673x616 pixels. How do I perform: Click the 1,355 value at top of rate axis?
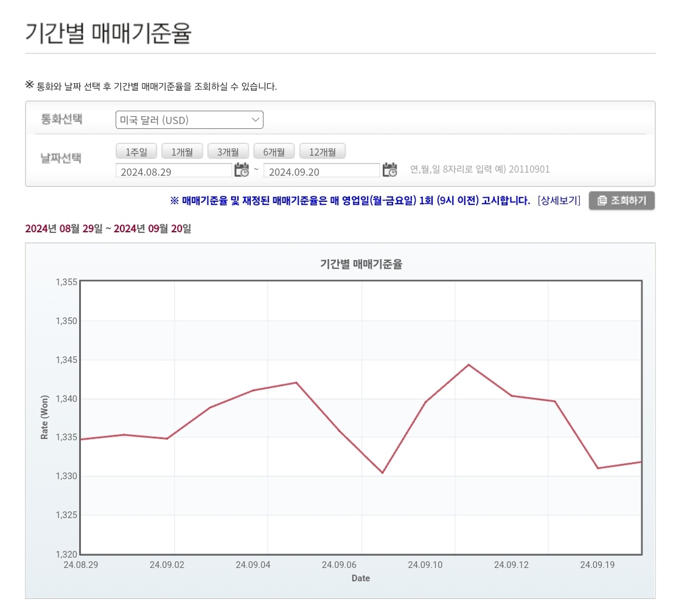click(66, 282)
